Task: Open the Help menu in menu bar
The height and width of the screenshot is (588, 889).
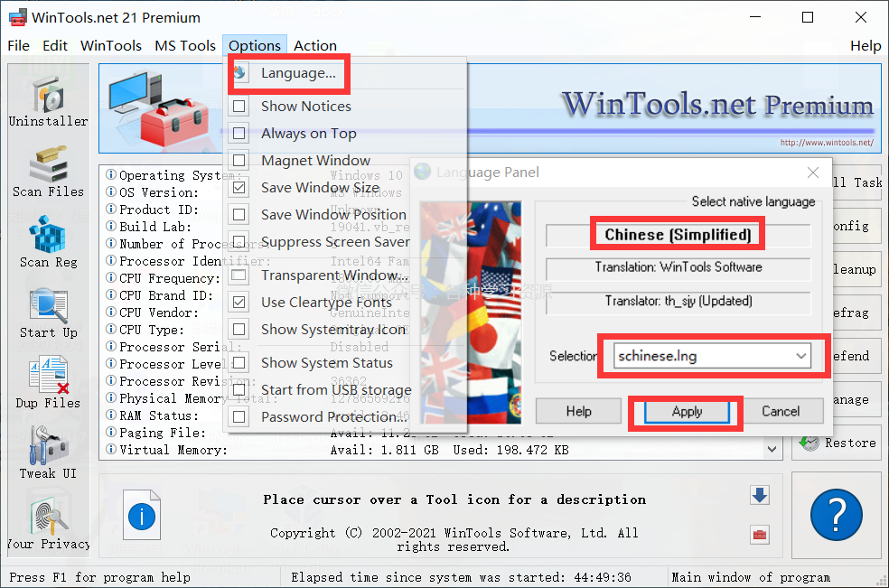Action: (x=866, y=45)
